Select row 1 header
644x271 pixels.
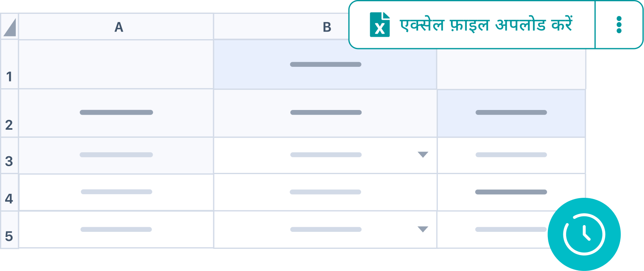(9, 64)
